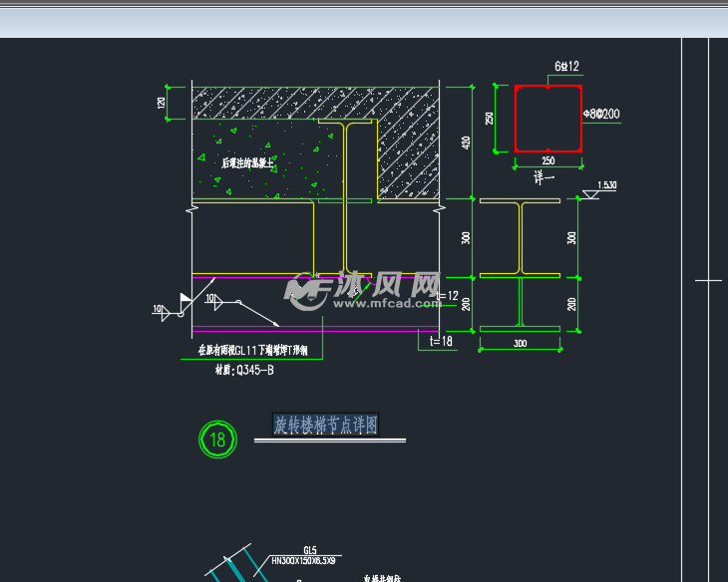The height and width of the screenshot is (582, 728).
Task: Select the Φ8@200 stirrup annotation
Action: click(x=601, y=114)
